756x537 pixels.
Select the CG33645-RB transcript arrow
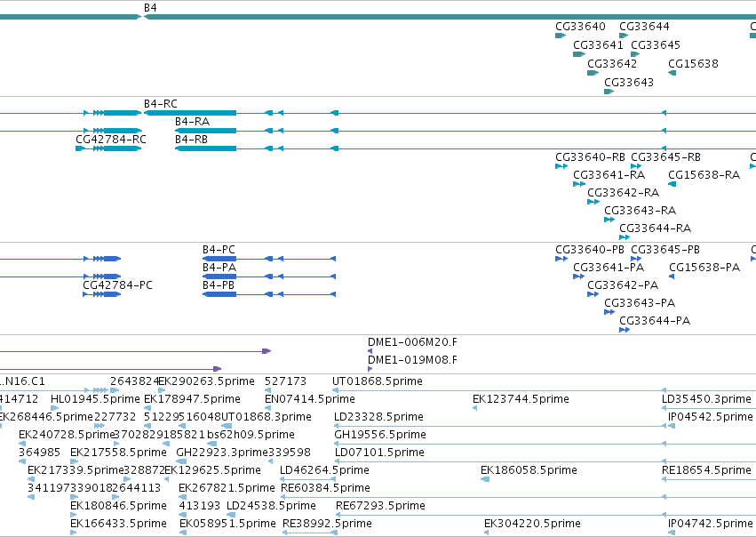[x=636, y=166]
